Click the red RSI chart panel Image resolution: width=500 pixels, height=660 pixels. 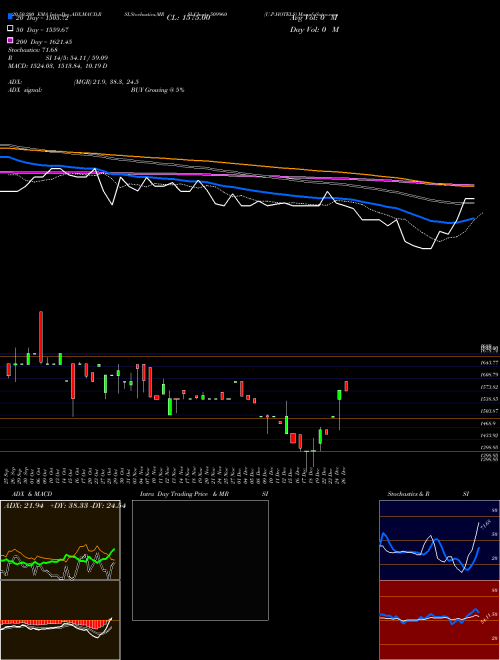pos(439,620)
